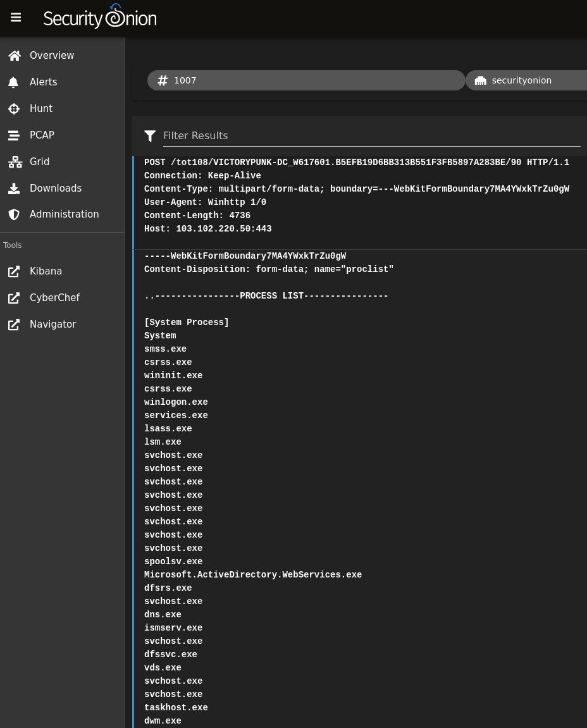Click Microsoft.ActiveDirectory.WebServices.exe line
The width and height of the screenshot is (587, 728).
coord(252,575)
